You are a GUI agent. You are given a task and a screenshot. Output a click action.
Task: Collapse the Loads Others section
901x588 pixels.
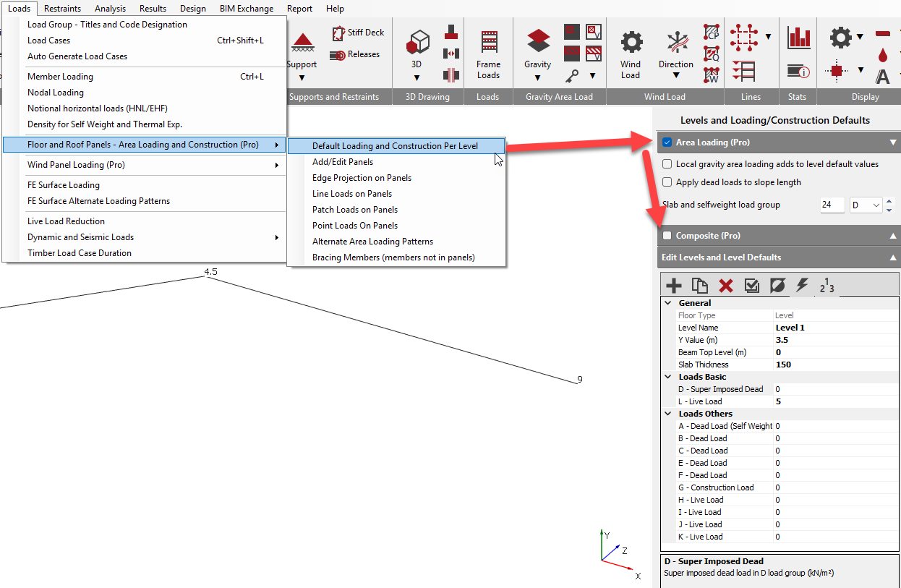[669, 414]
